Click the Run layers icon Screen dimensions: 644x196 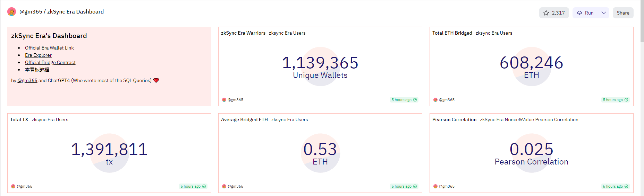coord(579,13)
